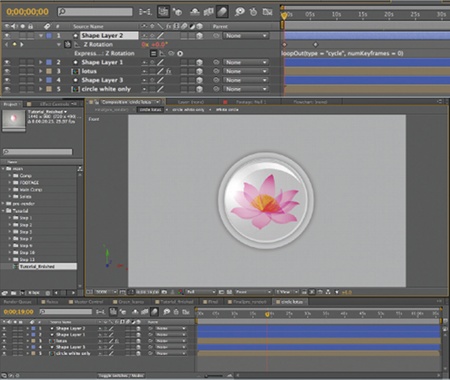Expand the lotus layer properties

coord(41,71)
